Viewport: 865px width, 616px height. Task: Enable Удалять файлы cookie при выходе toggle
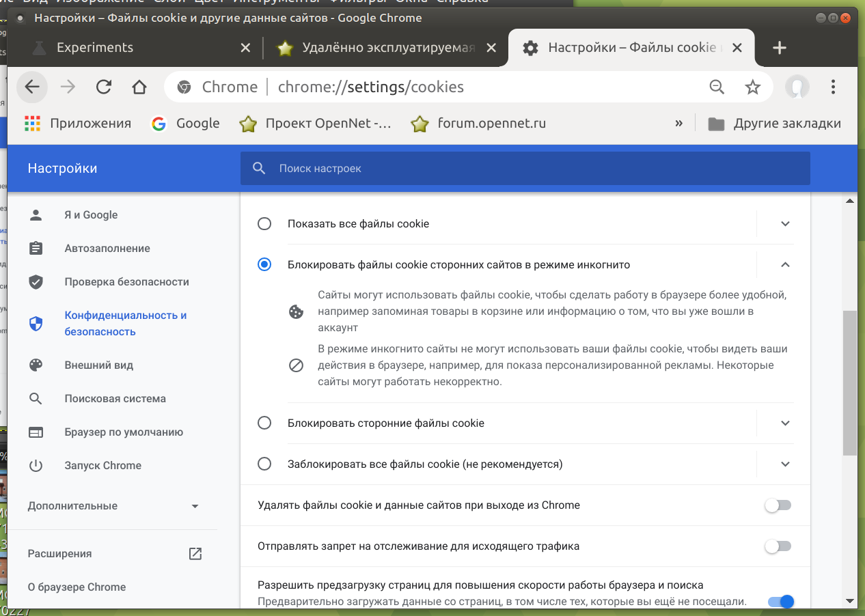coord(778,505)
